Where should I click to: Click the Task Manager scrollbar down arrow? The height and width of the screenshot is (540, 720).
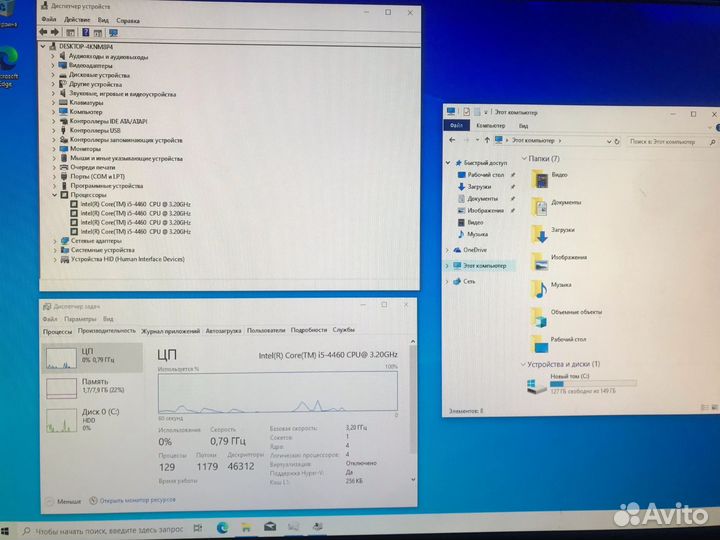point(413,479)
